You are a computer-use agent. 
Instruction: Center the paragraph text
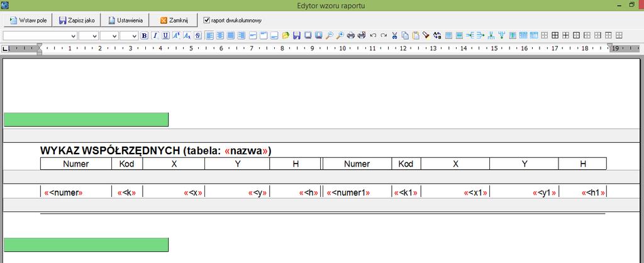pyautogui.click(x=220, y=35)
